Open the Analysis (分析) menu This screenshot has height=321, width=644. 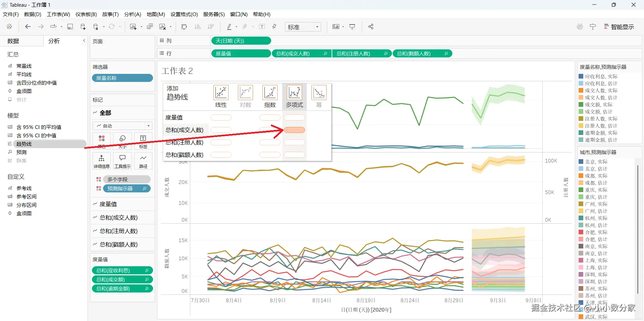133,14
